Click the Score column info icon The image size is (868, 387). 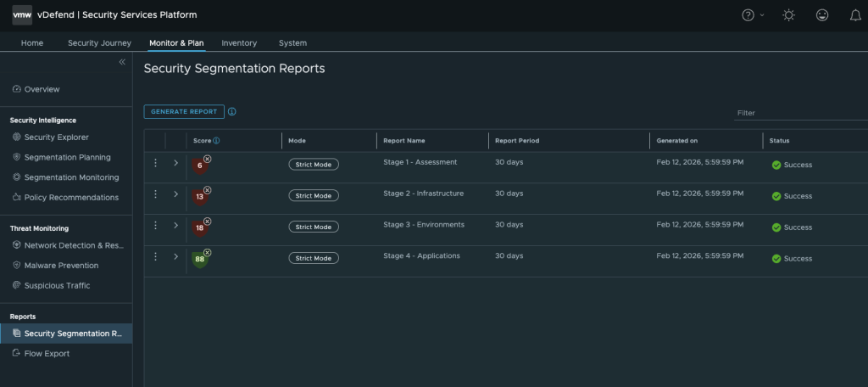click(217, 141)
